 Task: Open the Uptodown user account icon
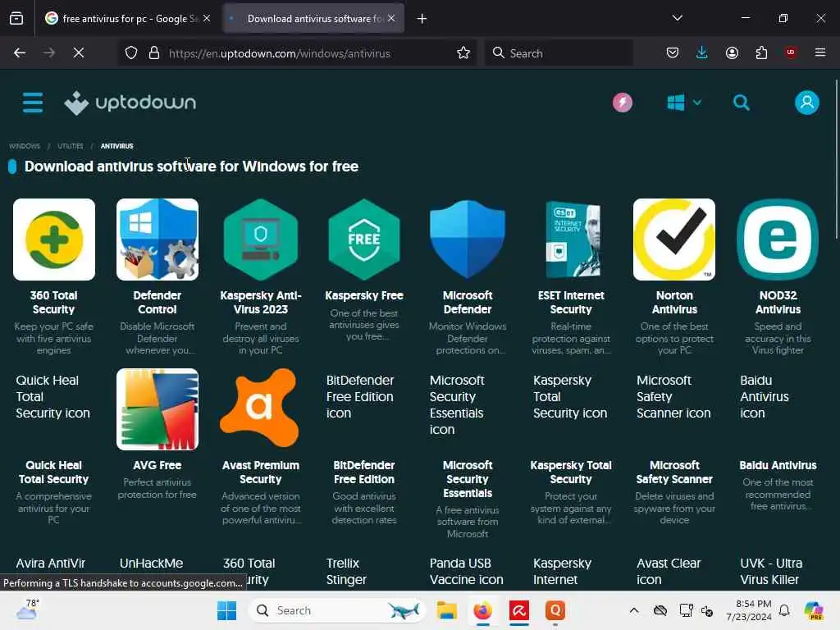[x=807, y=103]
